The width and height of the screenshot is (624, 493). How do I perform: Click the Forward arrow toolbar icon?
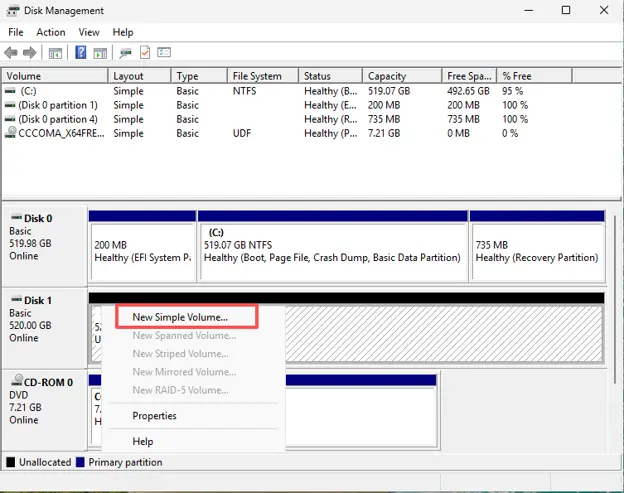point(29,53)
